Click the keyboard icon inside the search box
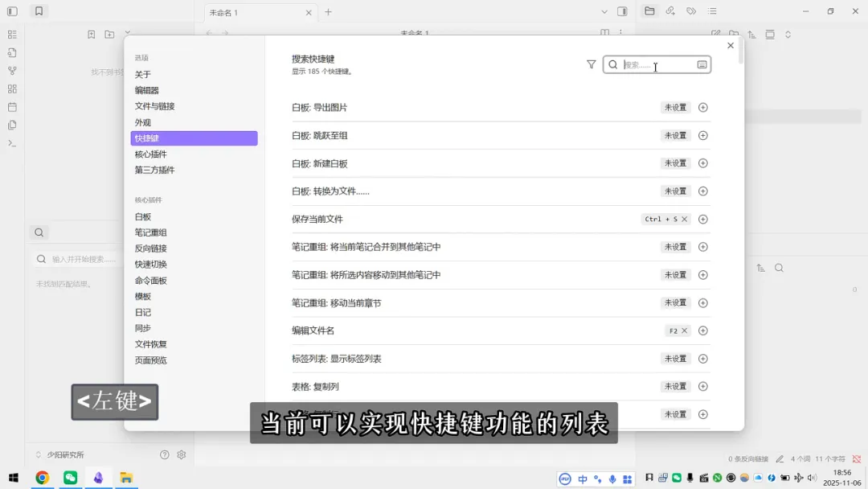868x489 pixels. point(702,64)
